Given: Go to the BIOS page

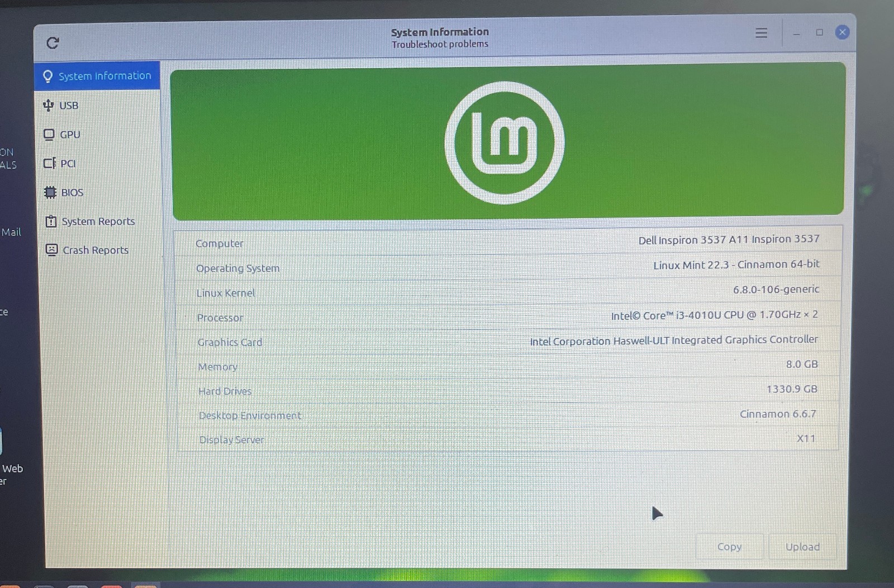Looking at the screenshot, I should click(x=99, y=192).
